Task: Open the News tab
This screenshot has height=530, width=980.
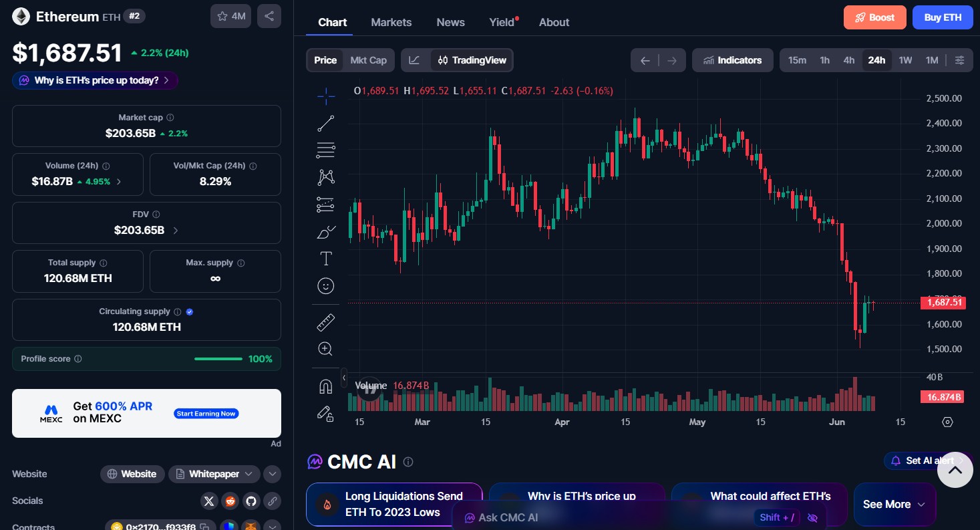Action: click(x=451, y=22)
